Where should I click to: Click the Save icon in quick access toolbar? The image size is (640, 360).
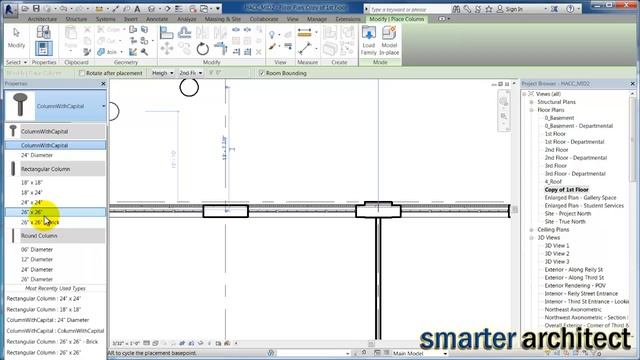36,9
